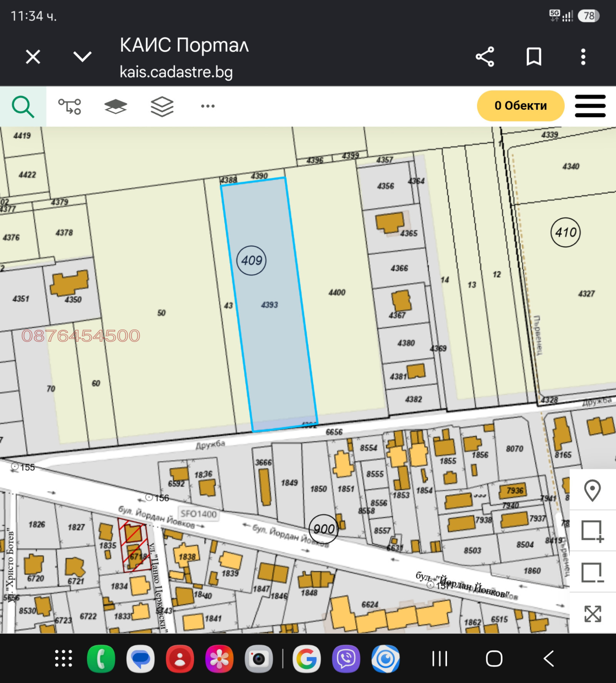Open the Viber app in dock

[x=346, y=658]
